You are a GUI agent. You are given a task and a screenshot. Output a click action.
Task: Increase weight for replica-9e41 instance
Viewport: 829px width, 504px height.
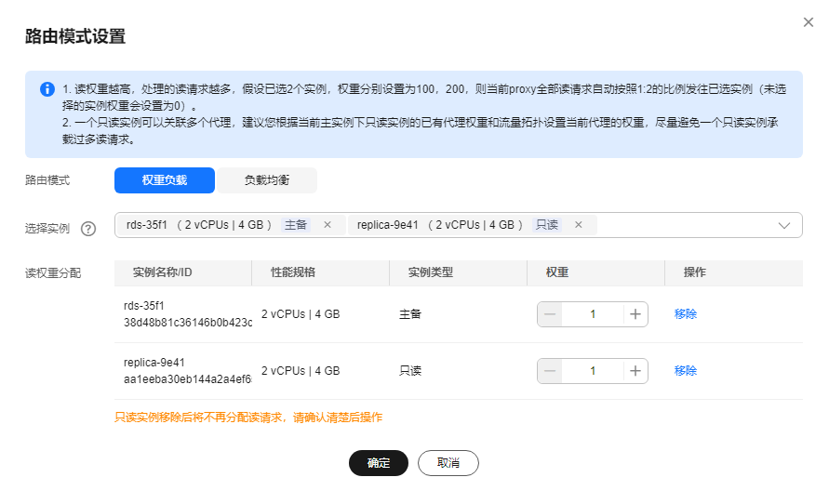tap(635, 371)
